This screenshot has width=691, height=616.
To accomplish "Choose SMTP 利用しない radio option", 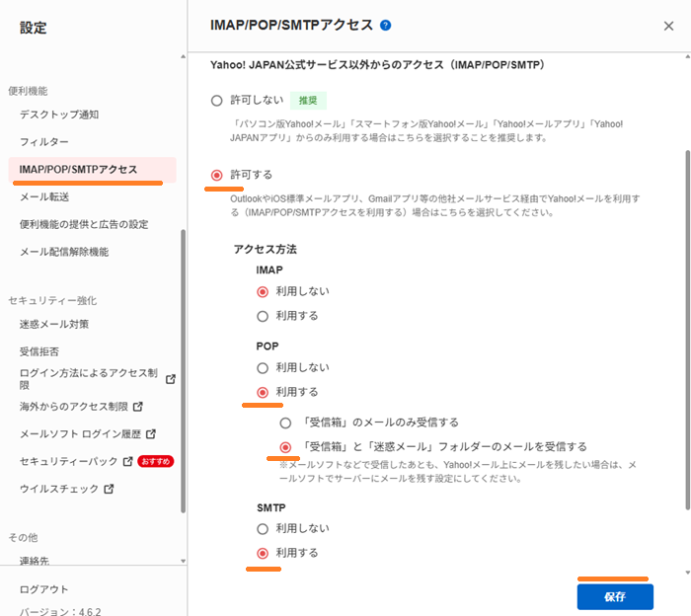I will click(x=263, y=528).
